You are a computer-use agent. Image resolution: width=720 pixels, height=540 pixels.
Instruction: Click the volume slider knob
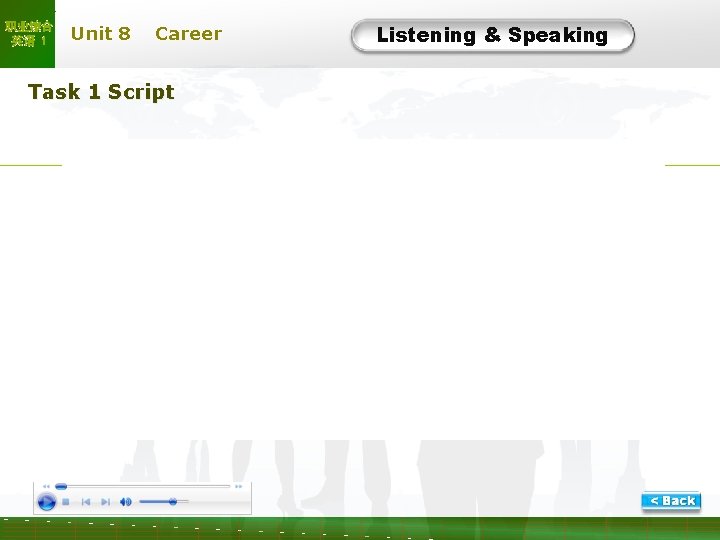pos(173,501)
